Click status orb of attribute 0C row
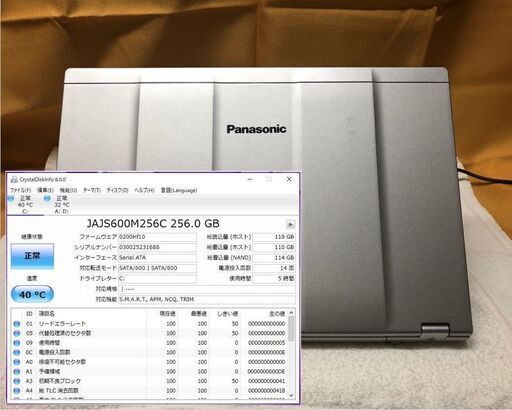Image resolution: width=512 pixels, height=410 pixels. 17,352
